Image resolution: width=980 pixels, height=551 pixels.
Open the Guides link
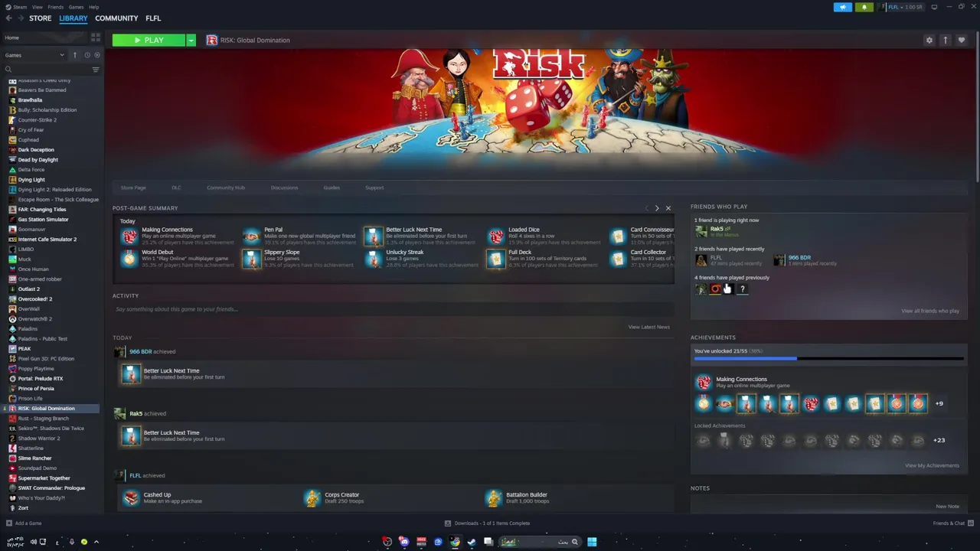pyautogui.click(x=332, y=187)
